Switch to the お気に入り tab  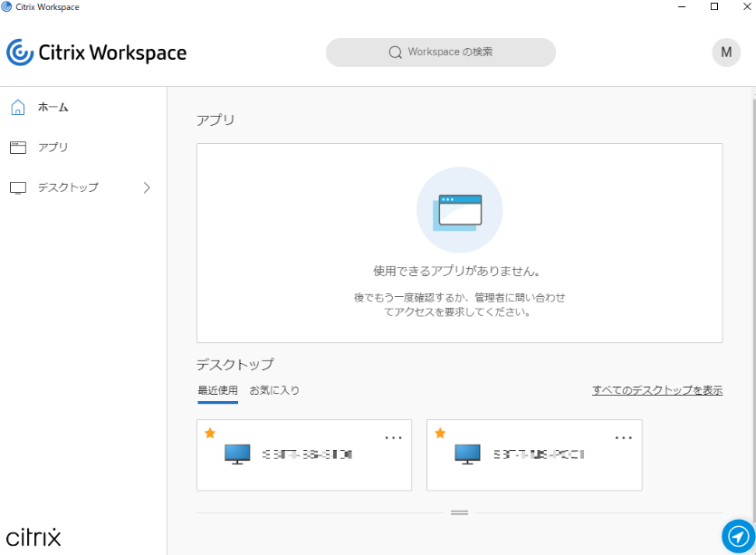click(274, 390)
